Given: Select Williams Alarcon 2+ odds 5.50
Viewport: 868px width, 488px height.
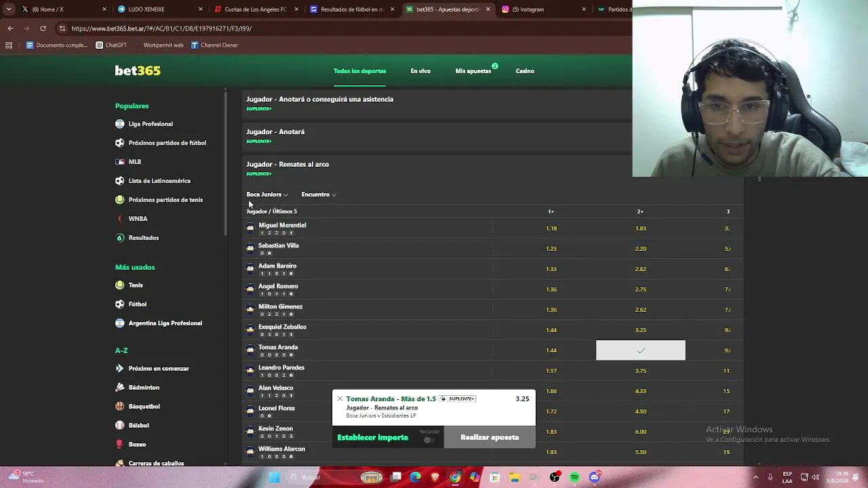Looking at the screenshot, I should pos(641,452).
